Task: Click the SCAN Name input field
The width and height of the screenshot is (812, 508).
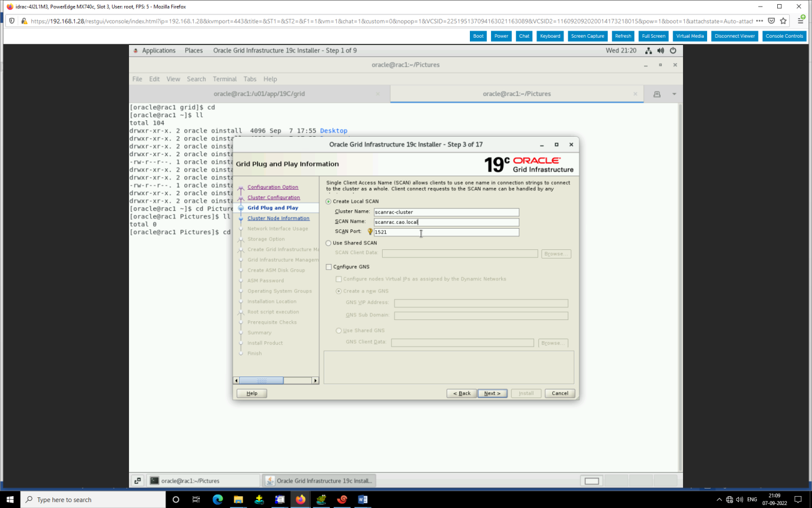Action: [x=446, y=222]
